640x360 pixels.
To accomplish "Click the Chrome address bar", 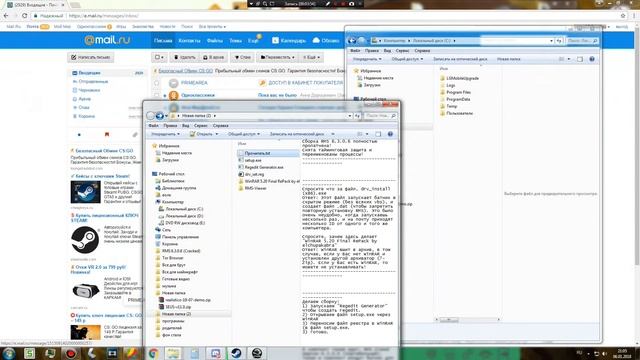I will [x=322, y=16].
